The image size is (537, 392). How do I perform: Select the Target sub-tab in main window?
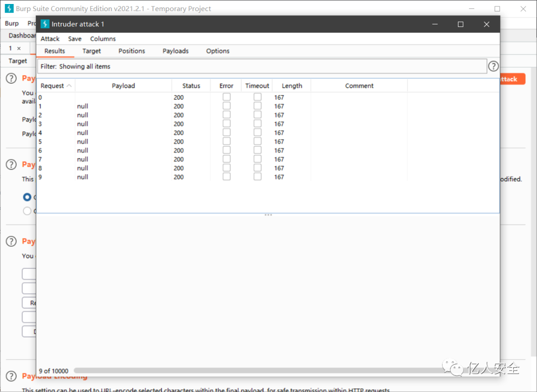click(17, 61)
